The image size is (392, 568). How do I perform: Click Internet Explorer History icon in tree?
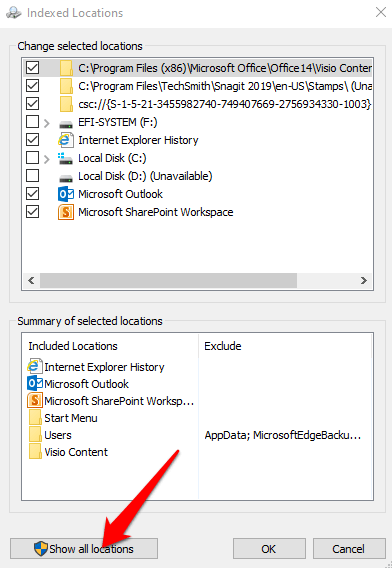tap(66, 140)
